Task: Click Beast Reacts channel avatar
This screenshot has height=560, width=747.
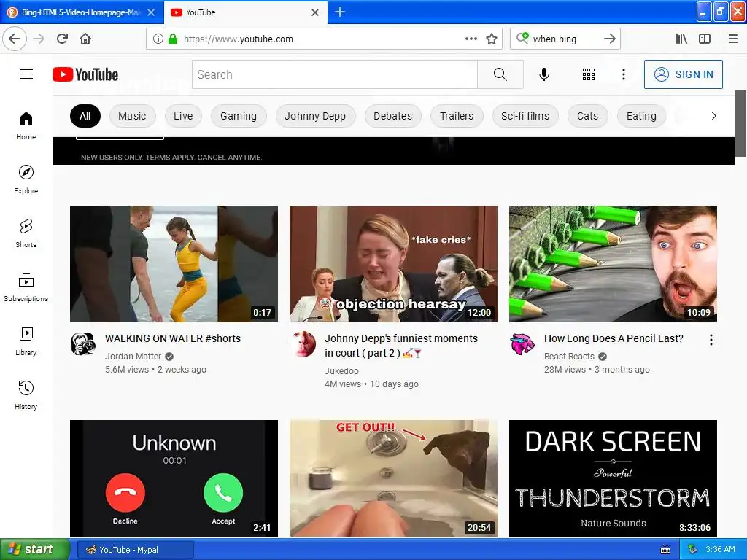Action: click(522, 344)
